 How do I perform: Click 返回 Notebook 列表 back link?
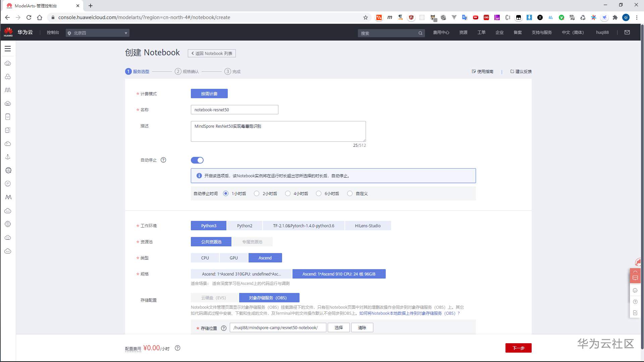[x=212, y=53]
